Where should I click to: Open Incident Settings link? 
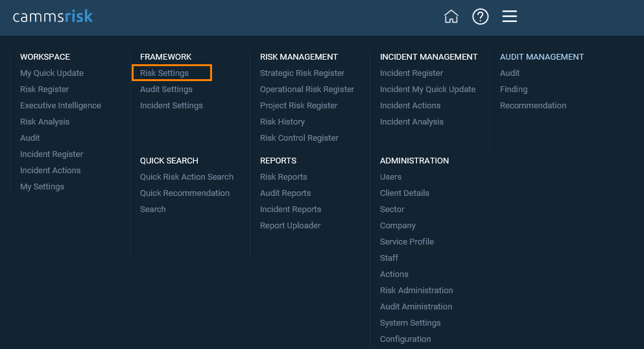tap(171, 106)
